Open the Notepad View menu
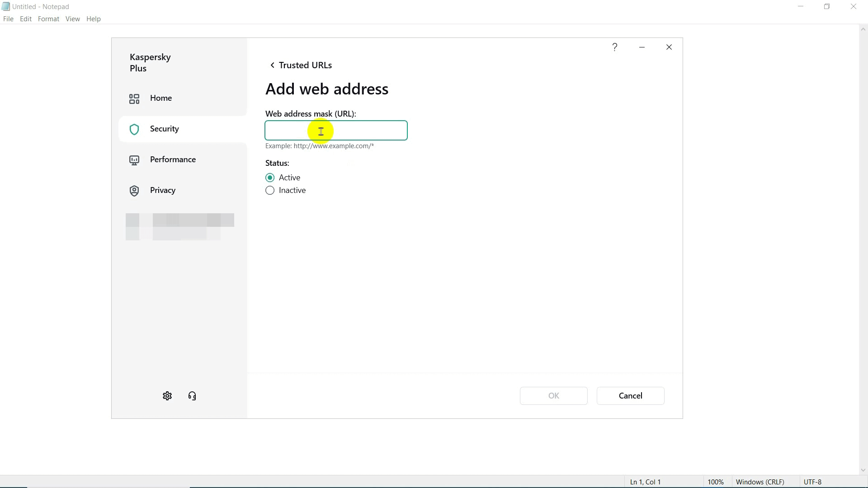The height and width of the screenshot is (488, 868). click(x=72, y=19)
